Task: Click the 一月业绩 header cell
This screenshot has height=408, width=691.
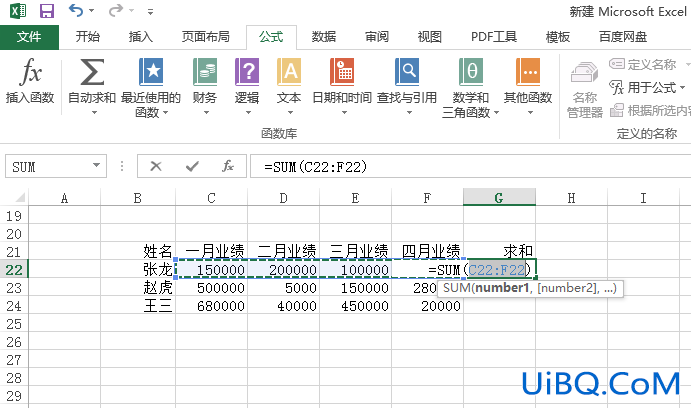Action: point(212,252)
